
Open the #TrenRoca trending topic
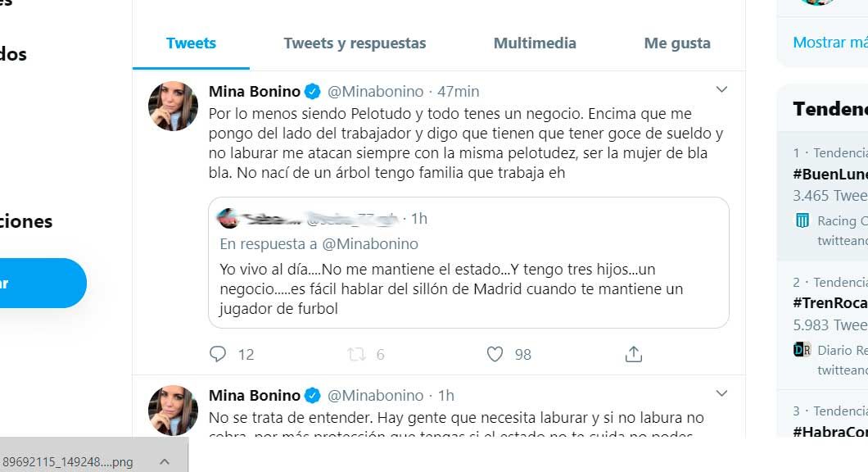point(830,302)
